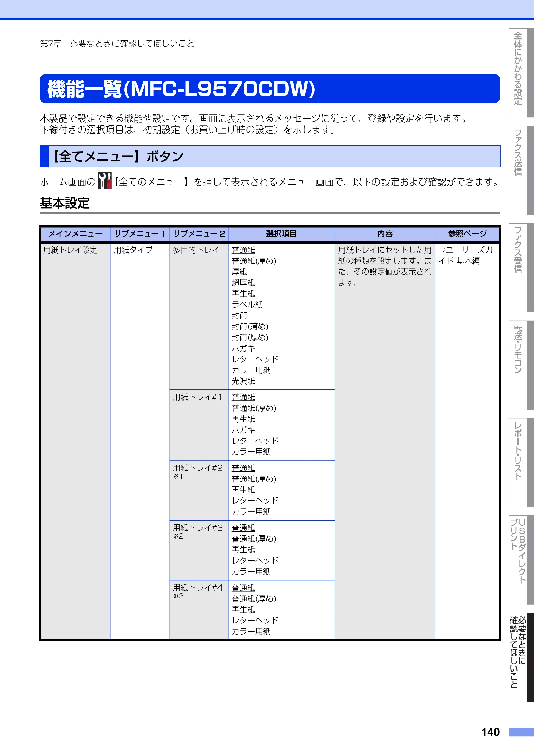Click 封筒(厚め) in the 多目的トレイ options
The width and height of the screenshot is (534, 756).
point(250,337)
